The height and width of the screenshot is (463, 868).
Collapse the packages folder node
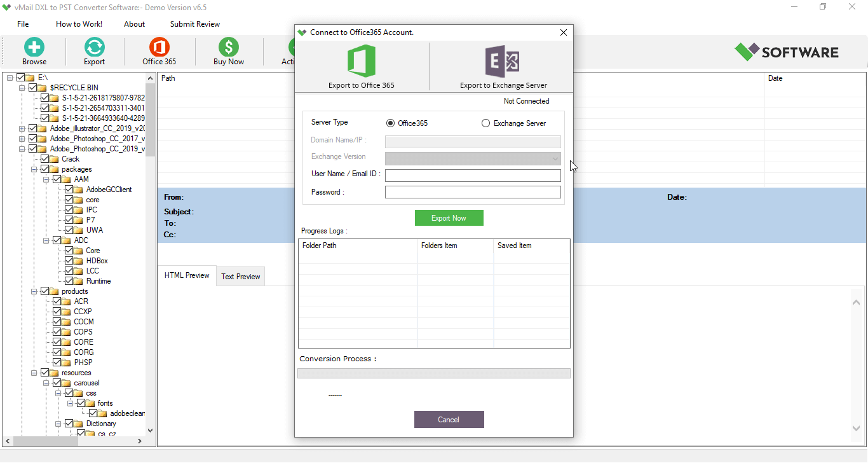[34, 169]
